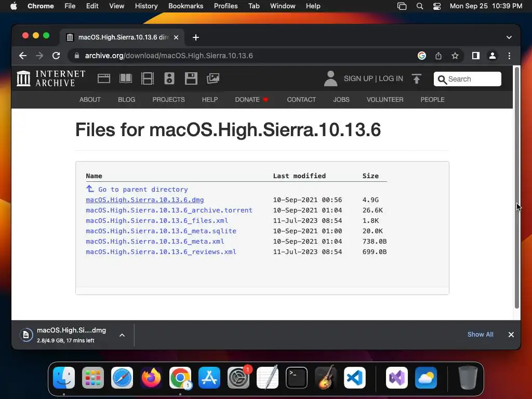Click the Internet Archive Search field
This screenshot has height=399, width=532.
tap(468, 79)
